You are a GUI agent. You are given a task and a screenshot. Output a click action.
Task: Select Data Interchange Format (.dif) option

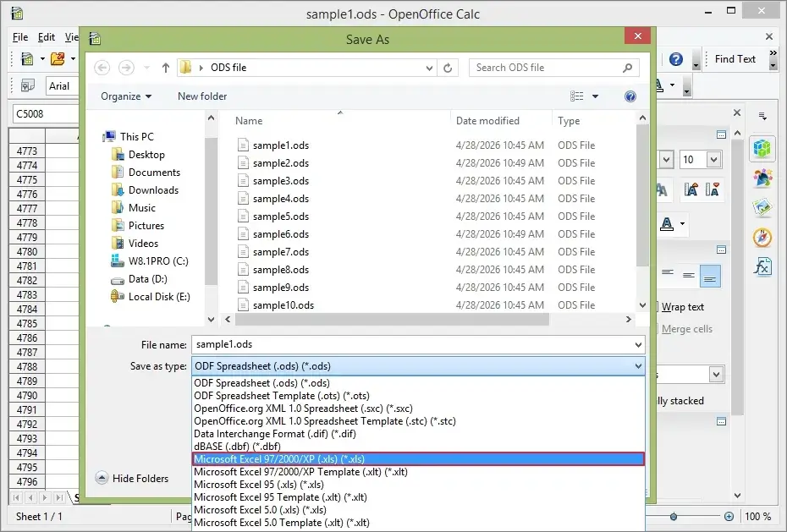418,434
